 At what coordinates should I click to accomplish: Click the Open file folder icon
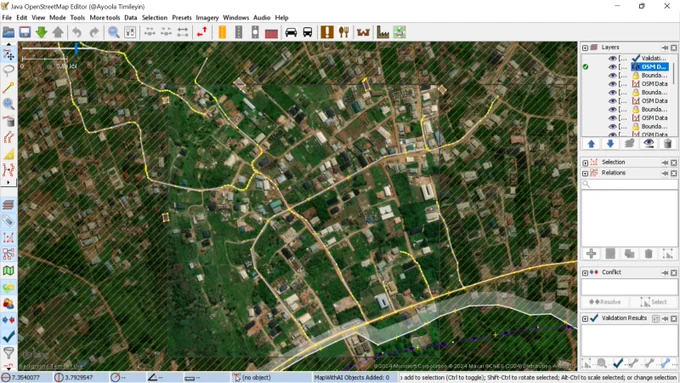tap(8, 32)
